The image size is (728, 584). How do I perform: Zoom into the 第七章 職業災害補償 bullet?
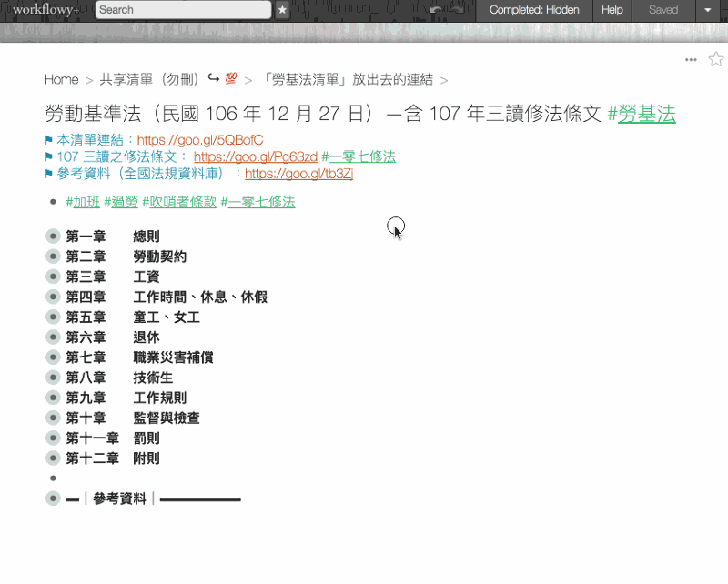point(53,357)
